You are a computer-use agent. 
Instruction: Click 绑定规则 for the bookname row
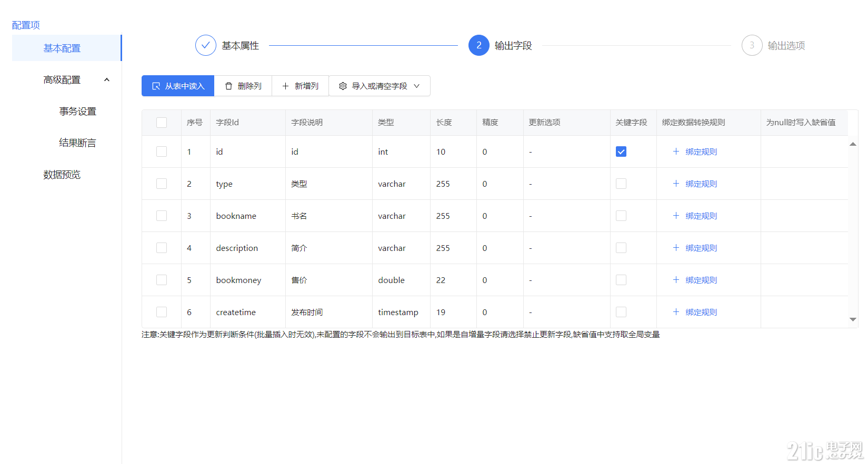click(695, 216)
